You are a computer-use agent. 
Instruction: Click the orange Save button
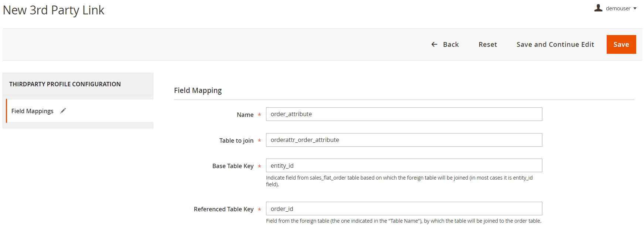coord(621,44)
